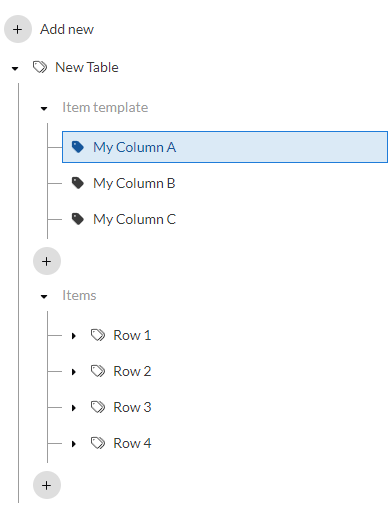
Task: Add a row with plus below Items
Action: tap(47, 485)
